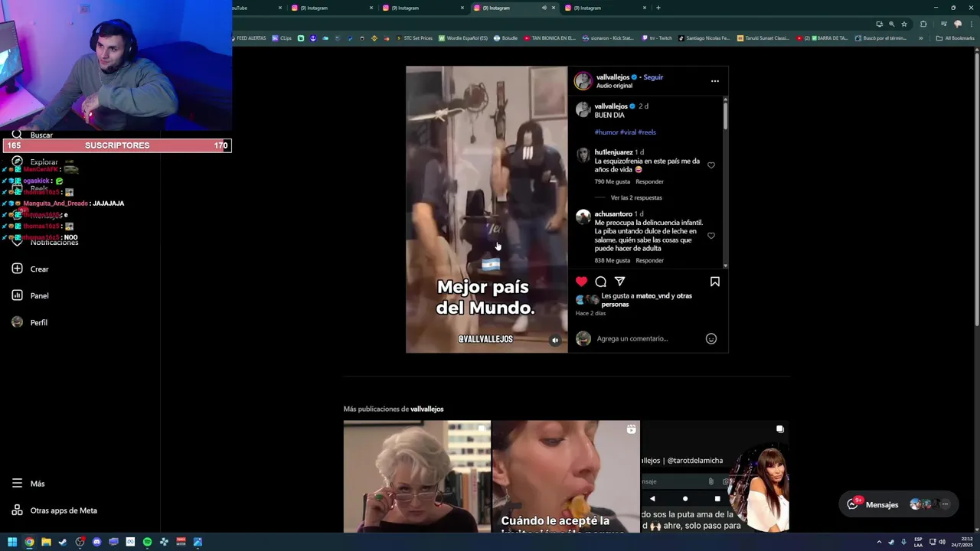The width and height of the screenshot is (980, 551).
Task: Open the emoji picker in the comment box
Action: click(711, 338)
